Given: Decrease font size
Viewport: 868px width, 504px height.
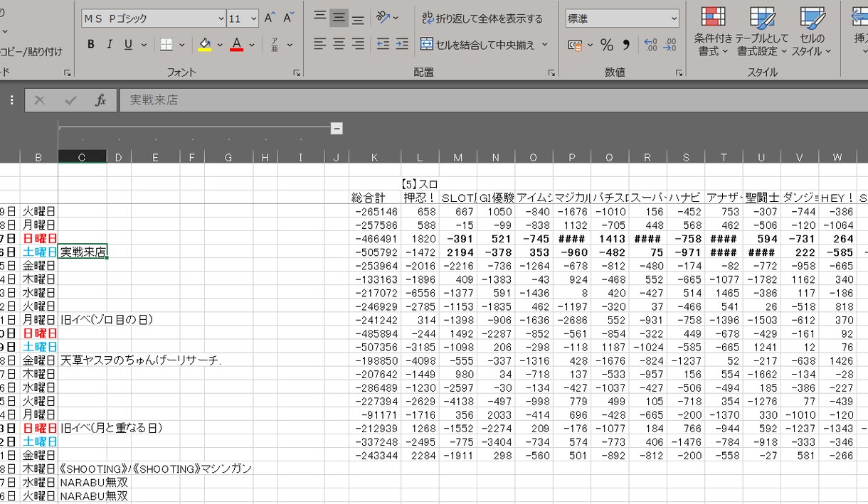Looking at the screenshot, I should tap(288, 18).
